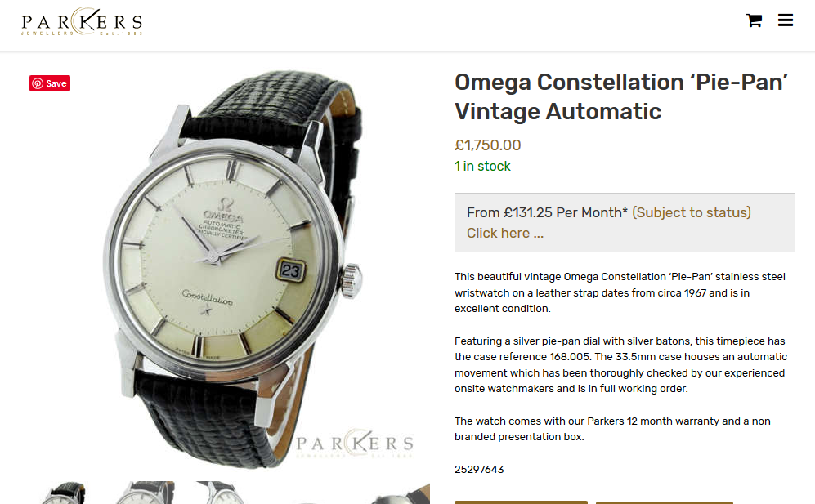Image resolution: width=815 pixels, height=504 pixels.
Task: Click the product title 'Omega Constellation Pie-Pan'
Action: 621,96
